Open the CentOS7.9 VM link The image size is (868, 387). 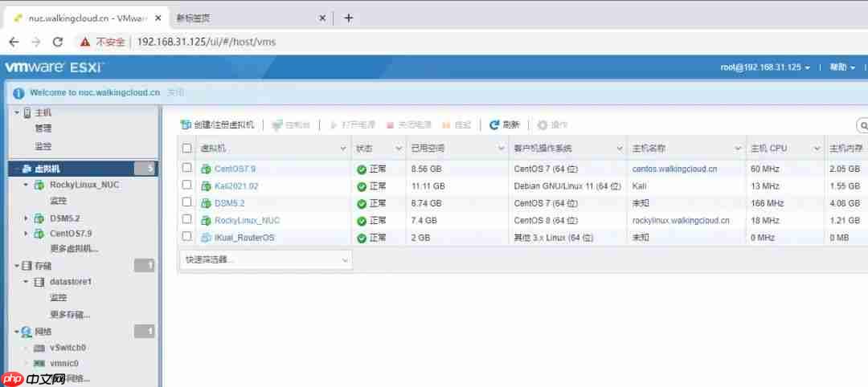tap(235, 169)
